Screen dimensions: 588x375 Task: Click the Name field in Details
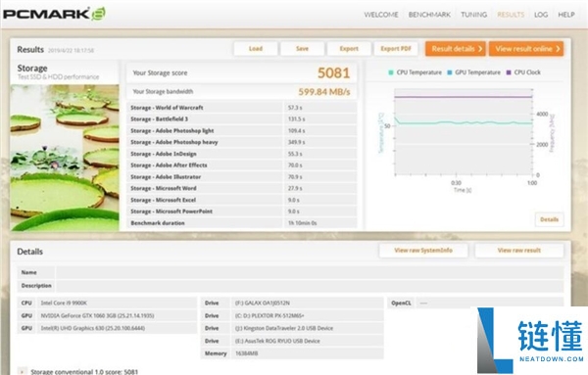click(310, 272)
